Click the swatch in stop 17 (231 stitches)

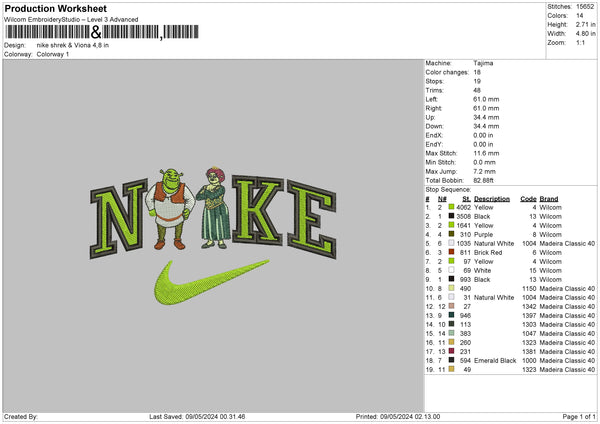(x=452, y=352)
